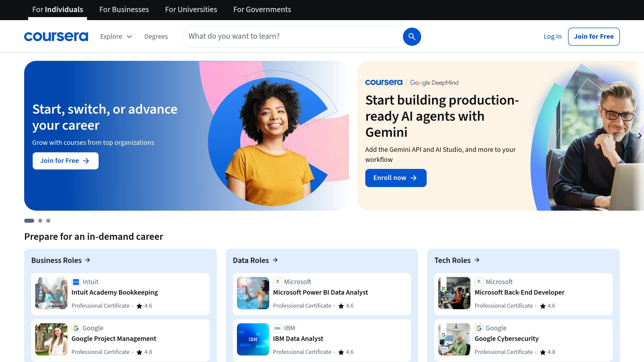Click the Enroll now button
The width and height of the screenshot is (644, 362).
click(x=396, y=178)
